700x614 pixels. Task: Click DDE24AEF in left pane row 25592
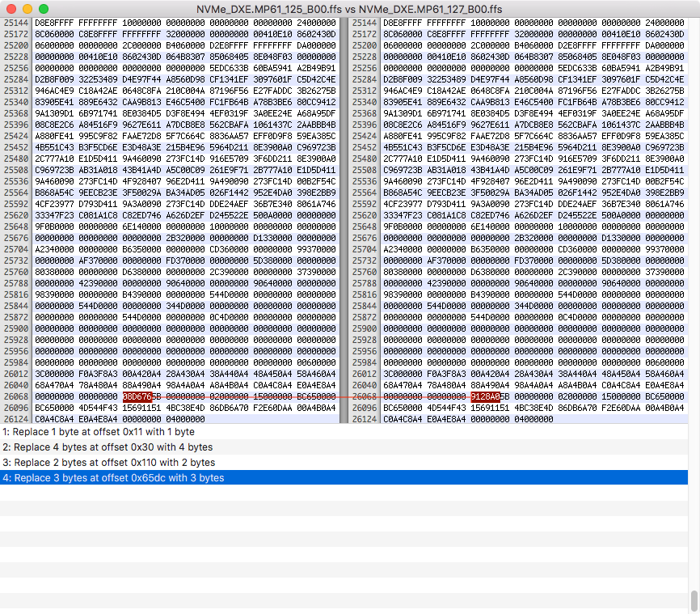229,204
